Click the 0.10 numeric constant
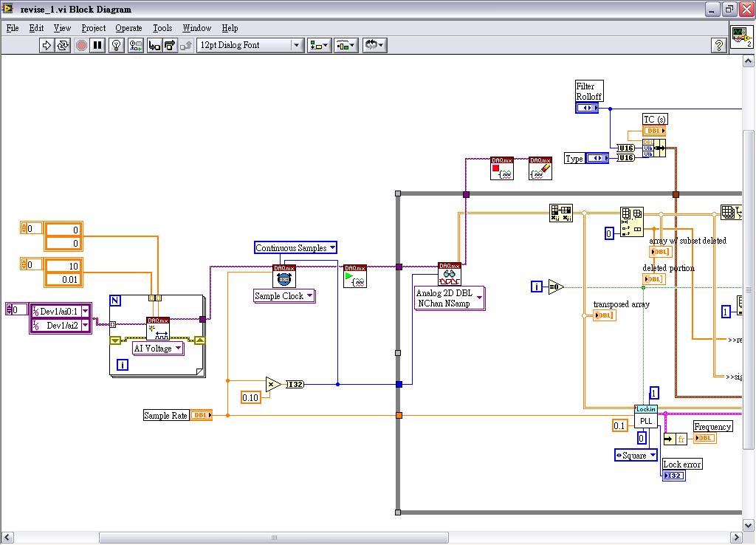This screenshot has height=545, width=756. click(x=251, y=398)
